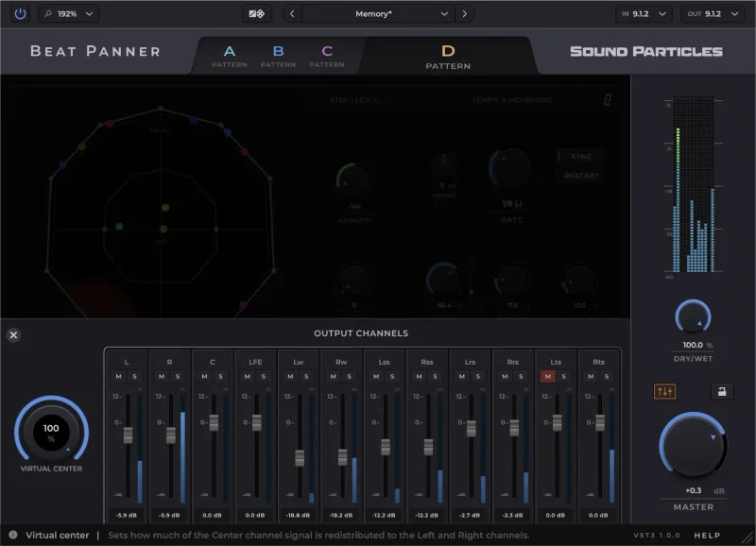Mute the R channel
The width and height of the screenshot is (756, 546).
[162, 376]
